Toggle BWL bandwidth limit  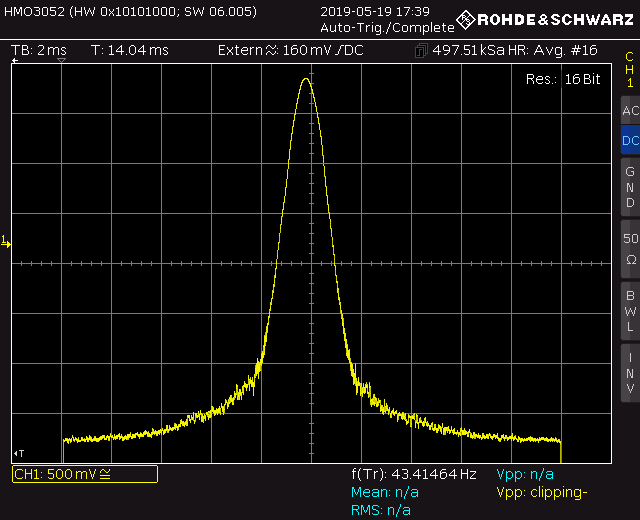tap(629, 310)
